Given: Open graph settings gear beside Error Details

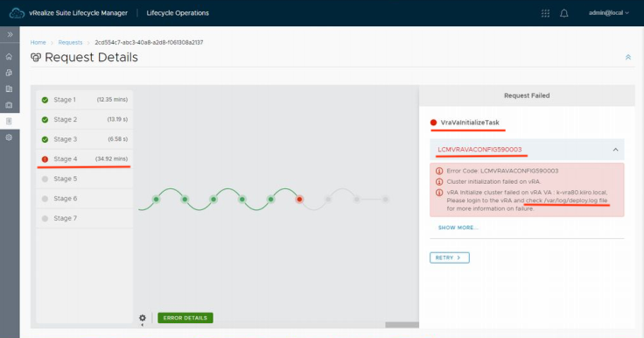Looking at the screenshot, I should tap(143, 318).
